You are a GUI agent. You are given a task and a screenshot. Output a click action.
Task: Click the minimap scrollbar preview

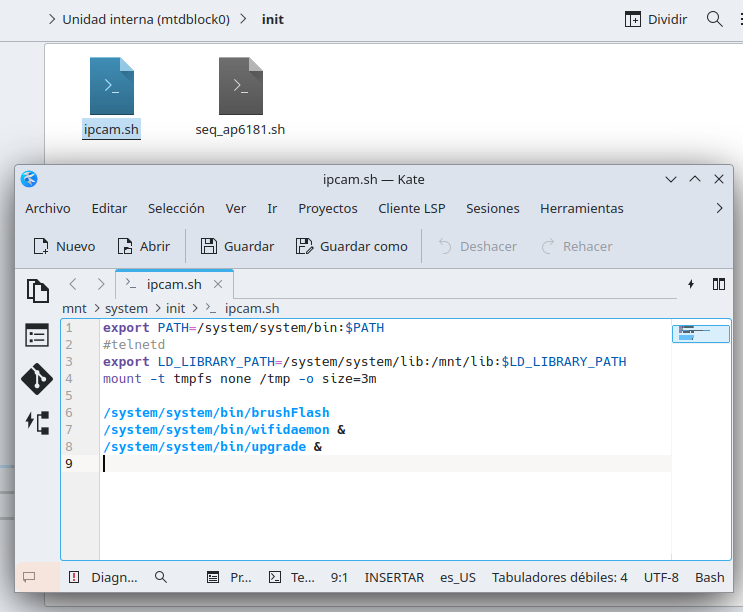click(700, 334)
